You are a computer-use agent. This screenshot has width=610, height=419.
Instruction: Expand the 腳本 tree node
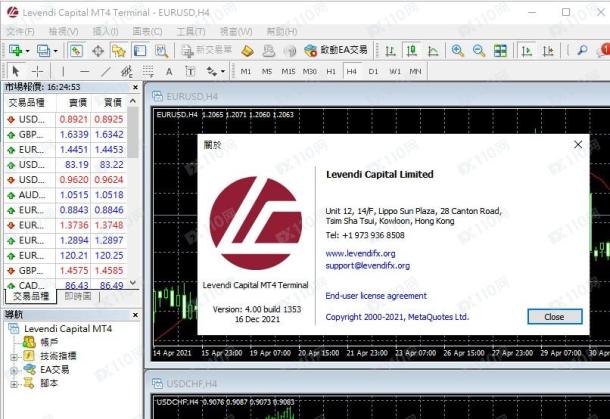(14, 384)
